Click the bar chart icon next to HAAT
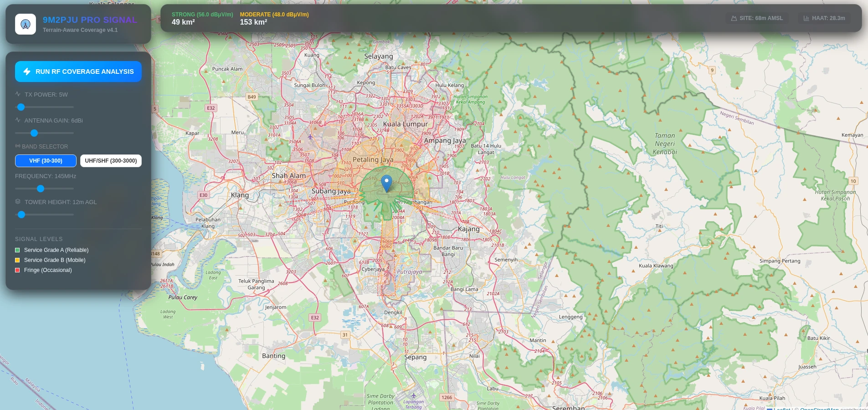 [x=806, y=18]
